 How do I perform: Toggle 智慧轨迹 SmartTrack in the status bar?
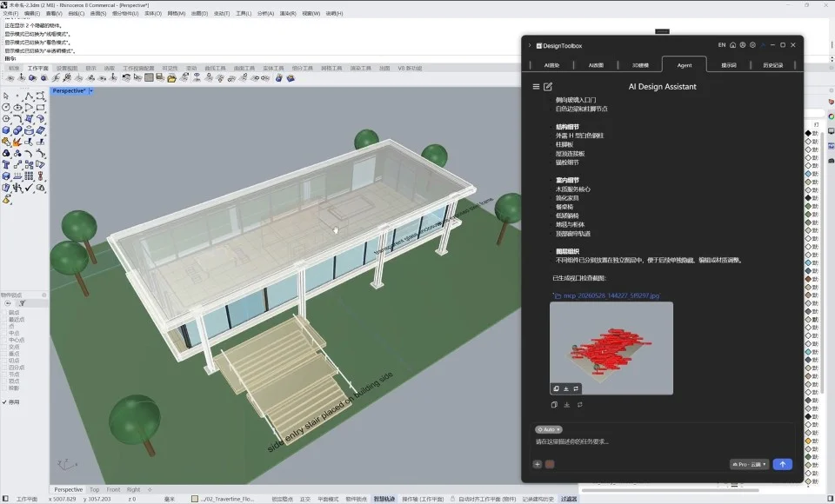384,499
